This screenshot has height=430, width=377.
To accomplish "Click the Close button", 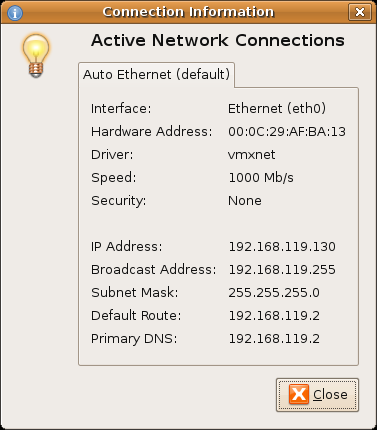I will point(317,395).
